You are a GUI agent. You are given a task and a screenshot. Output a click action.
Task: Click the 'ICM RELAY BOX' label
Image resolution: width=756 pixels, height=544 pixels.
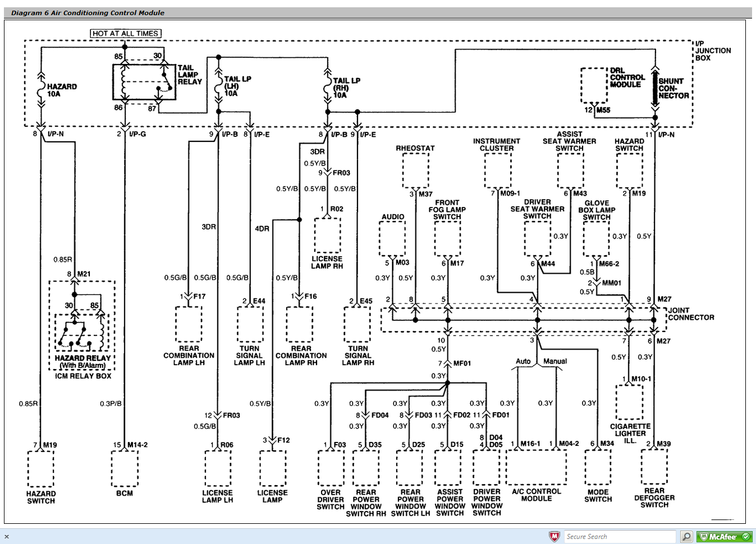click(x=83, y=376)
